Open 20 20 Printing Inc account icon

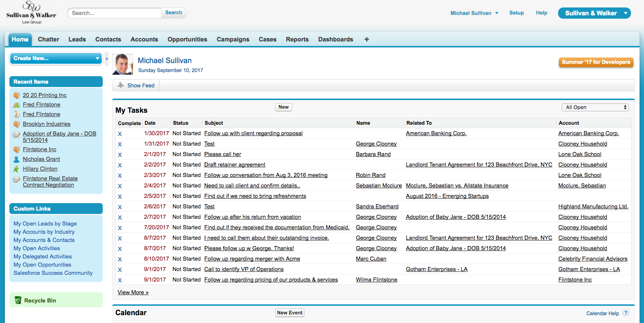point(16,95)
